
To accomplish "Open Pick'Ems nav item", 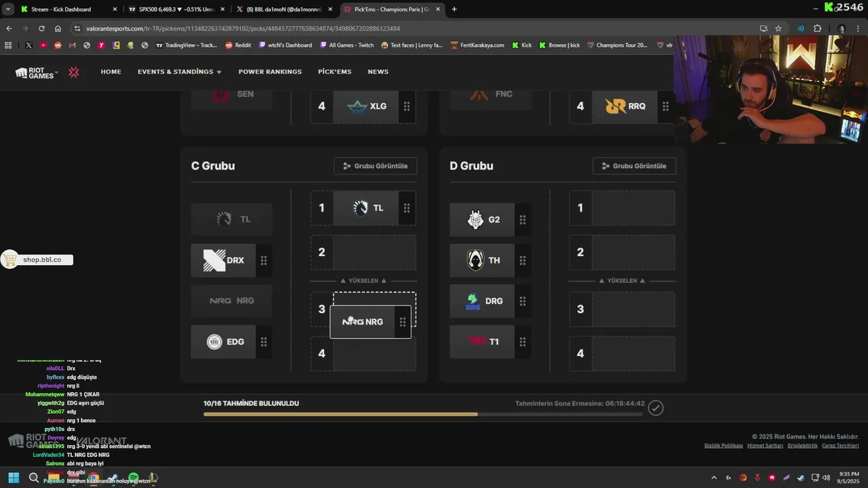I will [335, 72].
